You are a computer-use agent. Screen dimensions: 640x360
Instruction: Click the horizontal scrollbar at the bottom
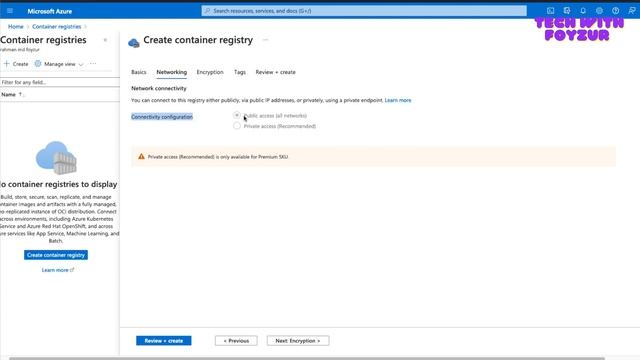(x=307, y=358)
